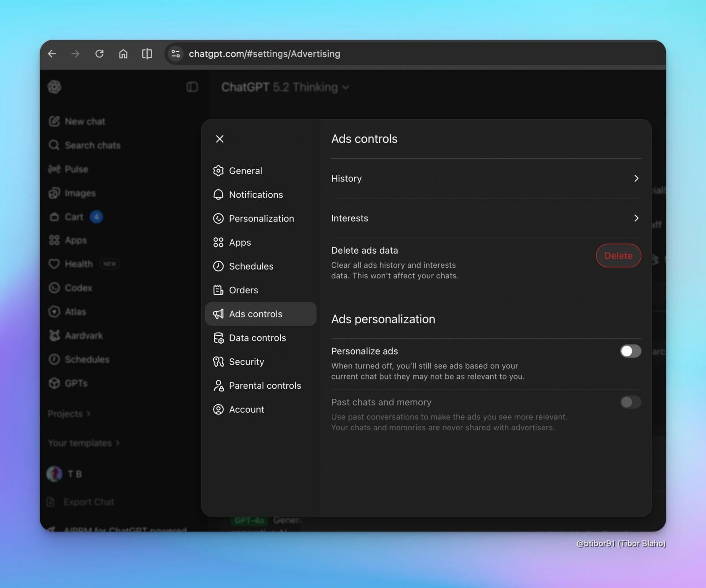The height and width of the screenshot is (588, 706).
Task: Toggle Past chats and memory switch
Action: coord(630,402)
